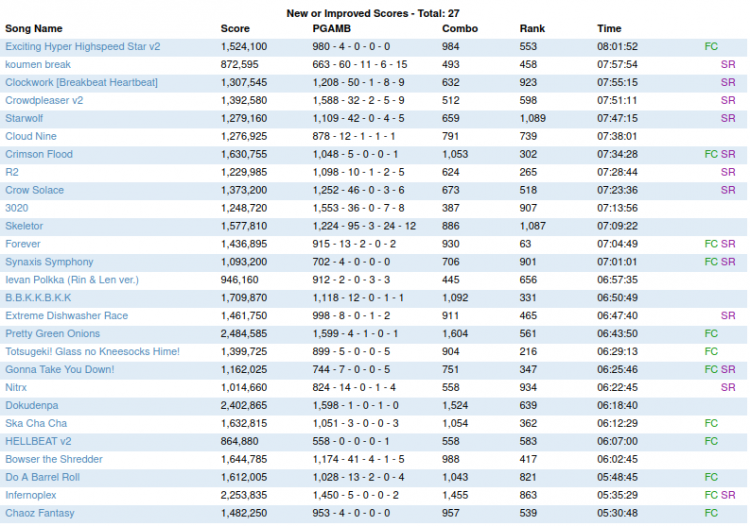Screen dimensions: 750x526
Task: Click the SR tag on Forever row
Action: pos(728,244)
